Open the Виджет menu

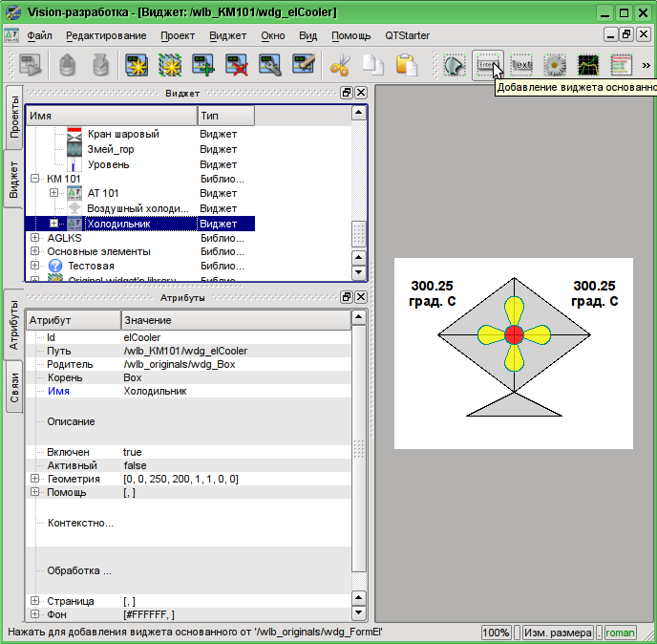(227, 35)
